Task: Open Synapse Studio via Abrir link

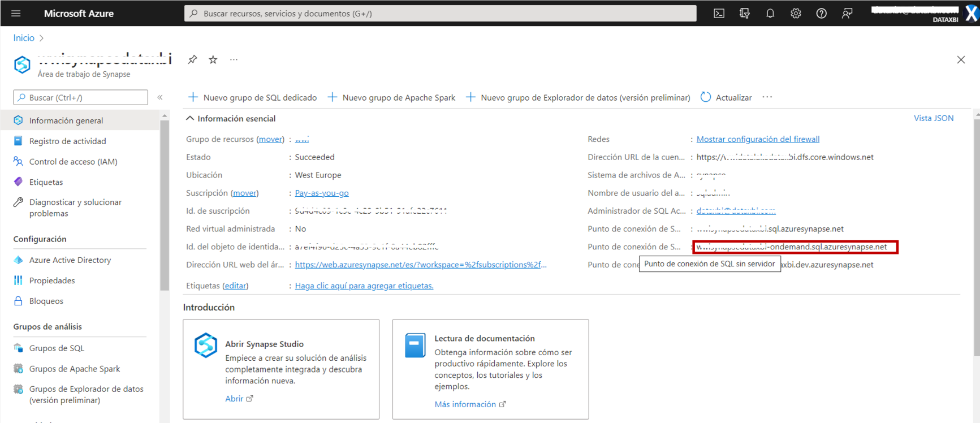Action: (x=239, y=399)
